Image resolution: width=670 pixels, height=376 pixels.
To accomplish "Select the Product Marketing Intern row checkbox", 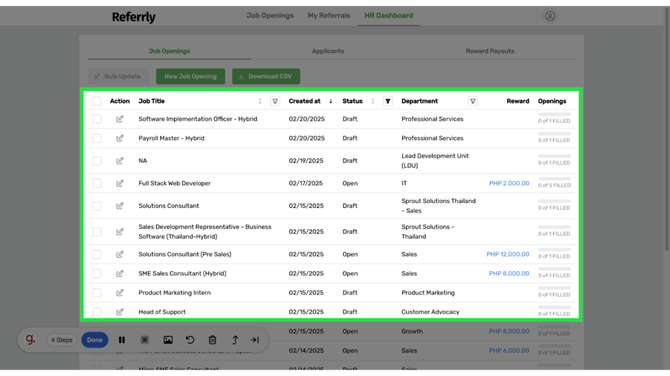I will click(97, 293).
